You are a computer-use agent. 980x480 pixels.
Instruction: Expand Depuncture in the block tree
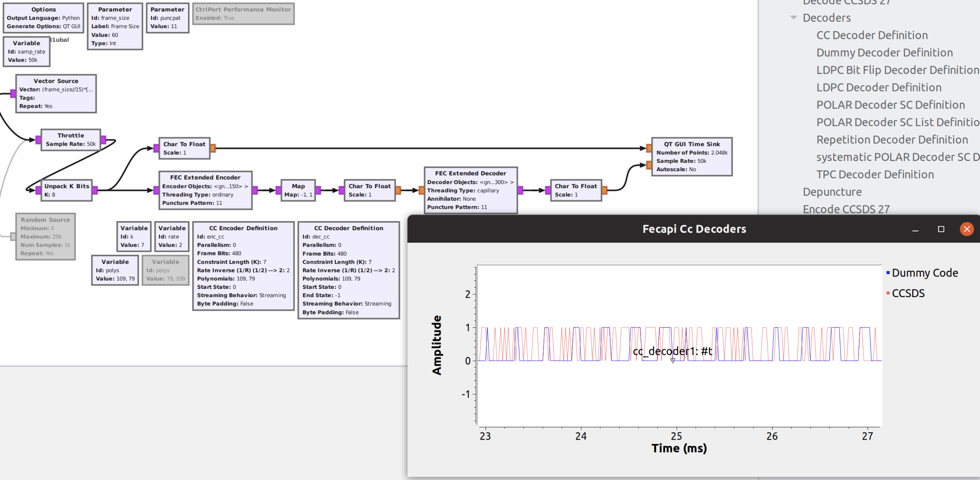coord(833,192)
